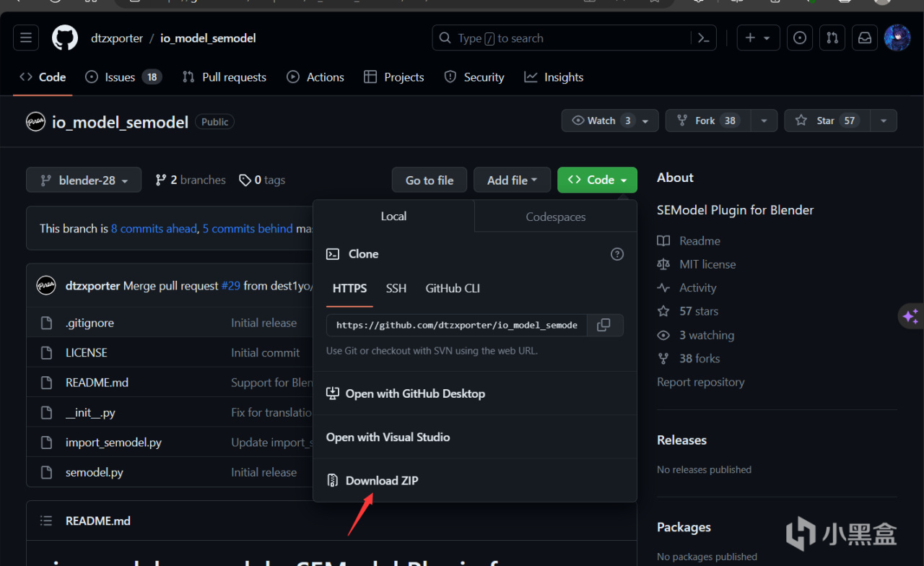Click the Go to file button

[x=430, y=180]
